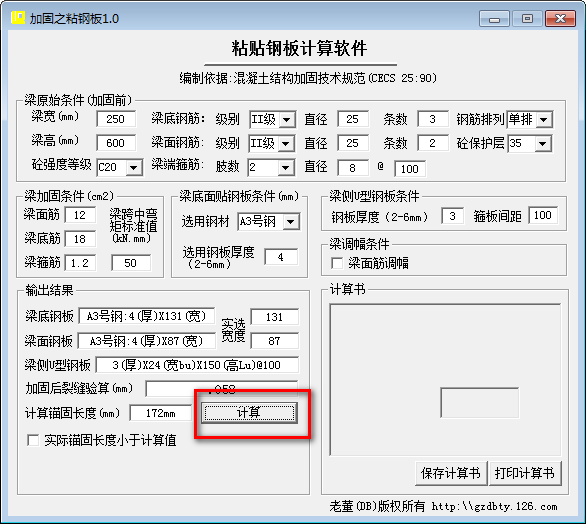This screenshot has width=586, height=524.
Task: Expand 砼强度等级 C20 dropdown
Action: [134, 167]
